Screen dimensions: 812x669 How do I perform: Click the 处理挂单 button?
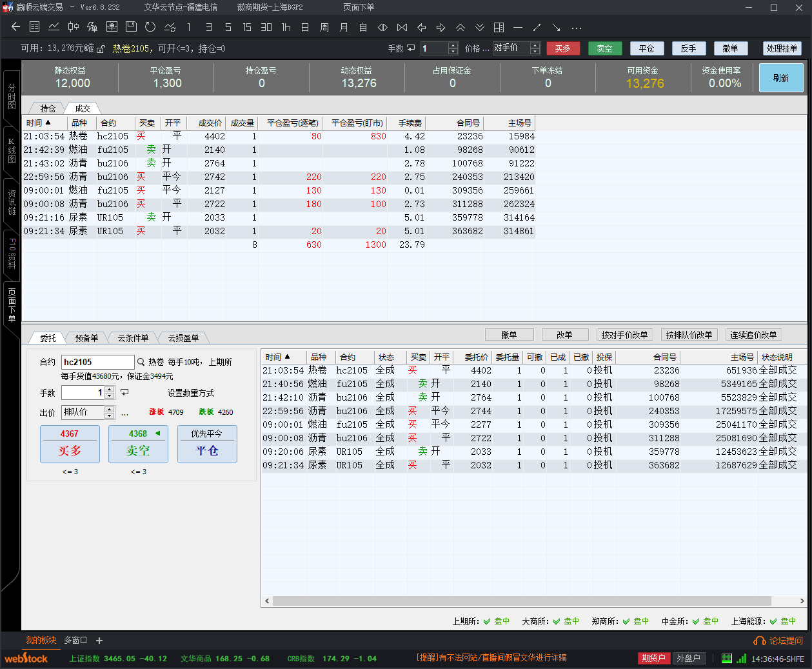(782, 48)
